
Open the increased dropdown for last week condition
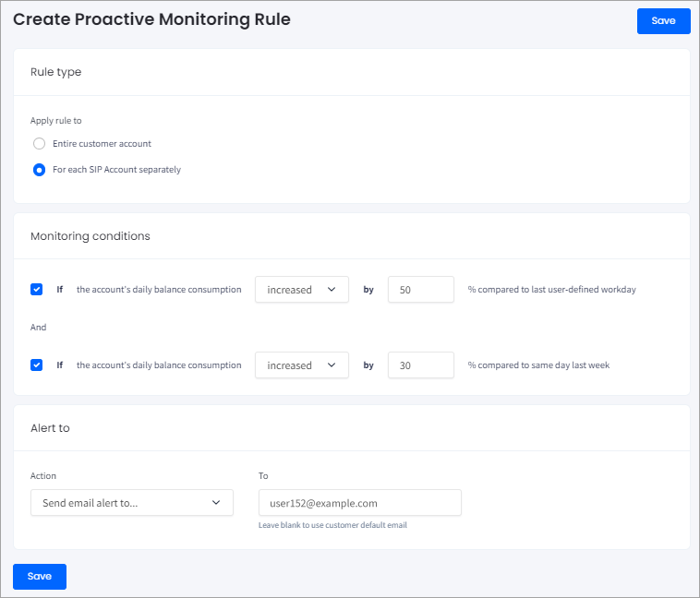point(302,365)
